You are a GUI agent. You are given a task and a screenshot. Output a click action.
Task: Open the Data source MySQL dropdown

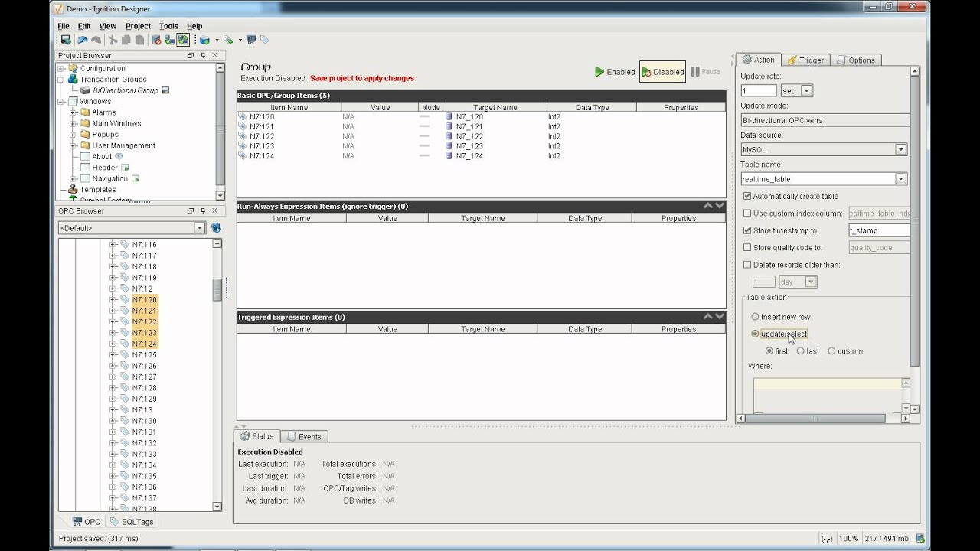click(900, 149)
